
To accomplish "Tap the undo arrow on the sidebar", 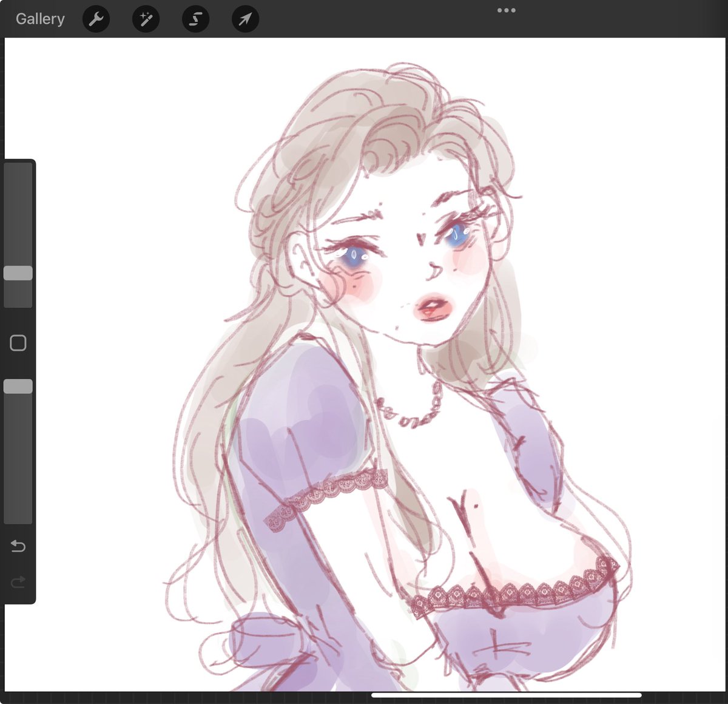I will [18, 546].
